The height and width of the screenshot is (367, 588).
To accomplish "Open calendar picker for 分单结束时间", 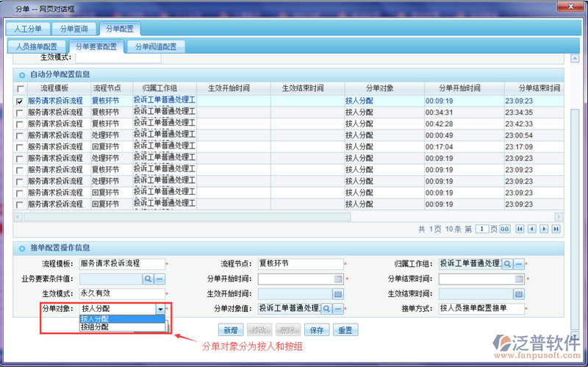I will (x=519, y=279).
